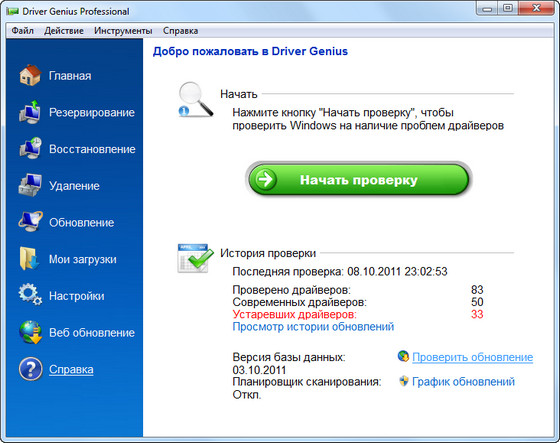560x443 pixels.
Task: Open Обновление sidebar label
Action: [x=81, y=223]
